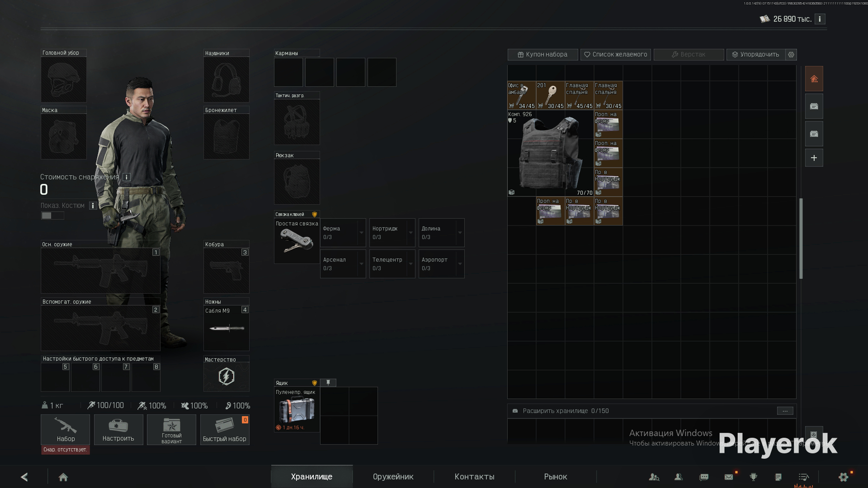Select the Тактич. разгр. chest rig slot
This screenshot has width=868, height=488.
(297, 122)
